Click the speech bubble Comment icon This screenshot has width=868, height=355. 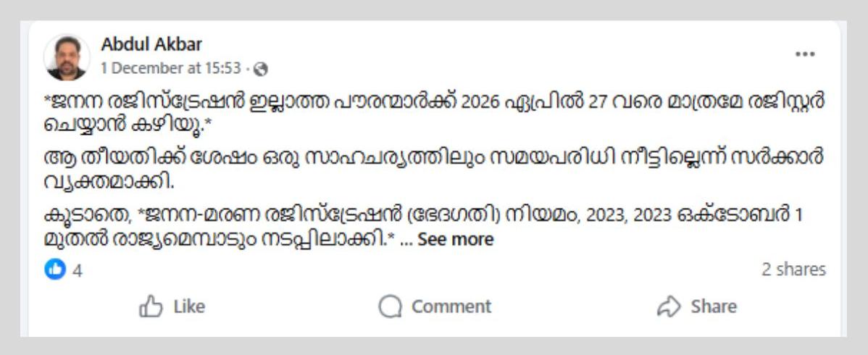[390, 306]
